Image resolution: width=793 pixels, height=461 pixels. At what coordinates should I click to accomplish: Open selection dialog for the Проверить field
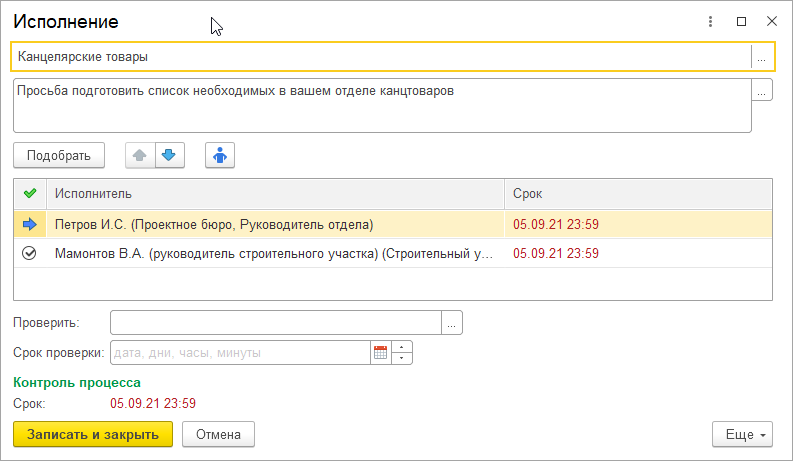(452, 322)
